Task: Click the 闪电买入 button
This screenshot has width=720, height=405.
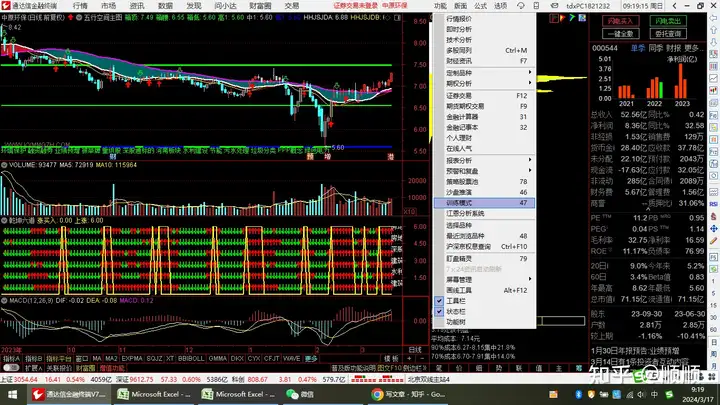Action: 620,21
